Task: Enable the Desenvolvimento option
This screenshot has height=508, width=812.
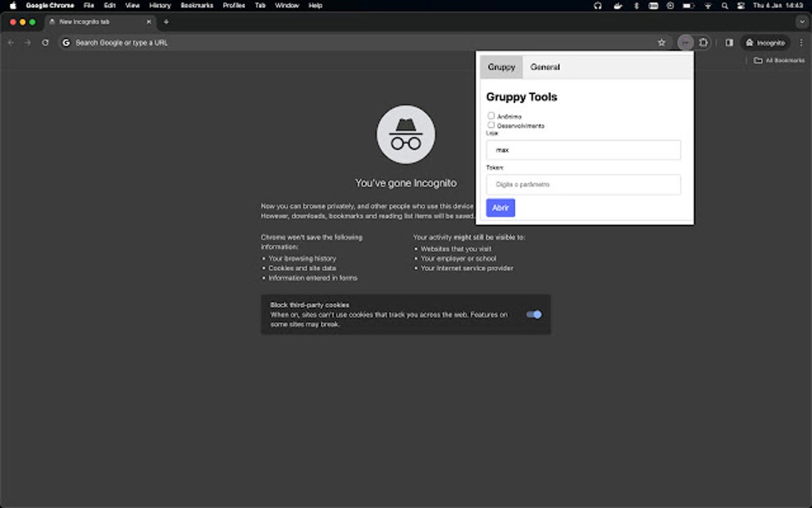Action: click(x=491, y=125)
